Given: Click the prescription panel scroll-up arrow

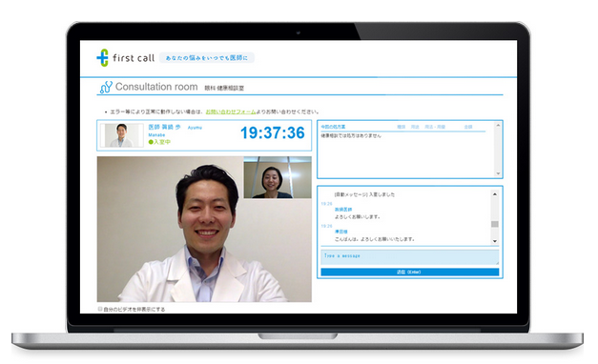Looking at the screenshot, I should [498, 125].
